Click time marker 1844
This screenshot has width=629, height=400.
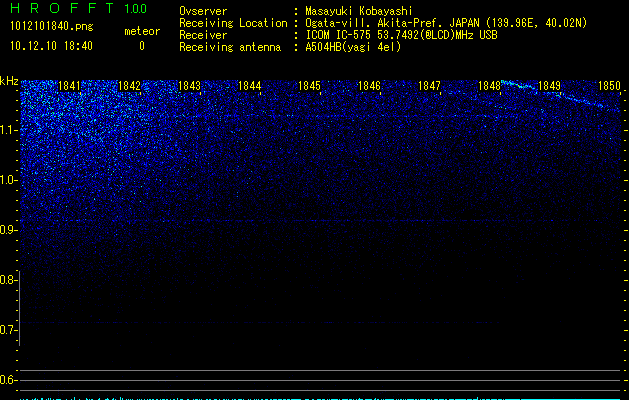point(250,86)
